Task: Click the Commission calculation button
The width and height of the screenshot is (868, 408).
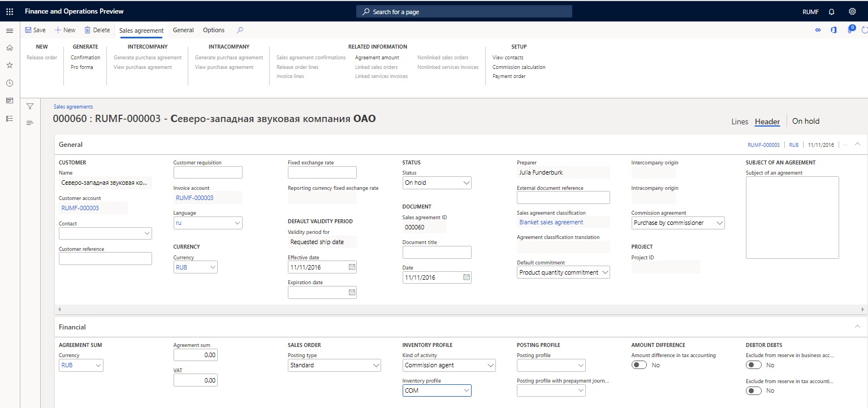Action: pos(519,67)
